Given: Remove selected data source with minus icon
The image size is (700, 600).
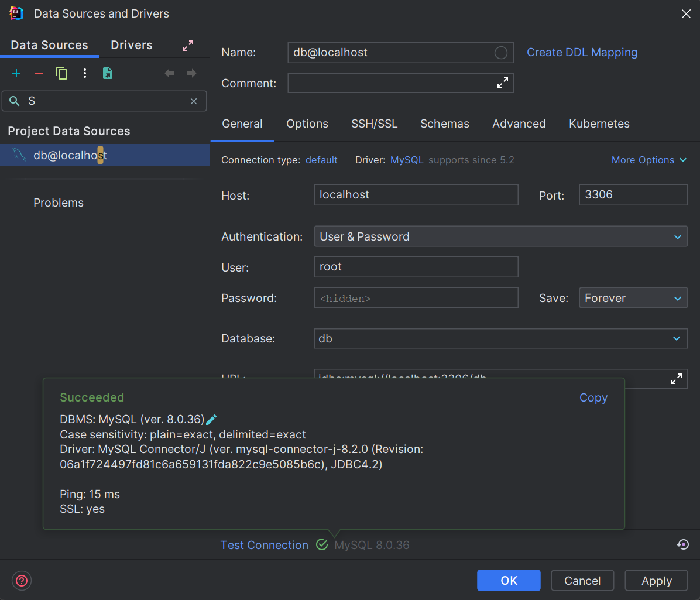Looking at the screenshot, I should (x=39, y=73).
